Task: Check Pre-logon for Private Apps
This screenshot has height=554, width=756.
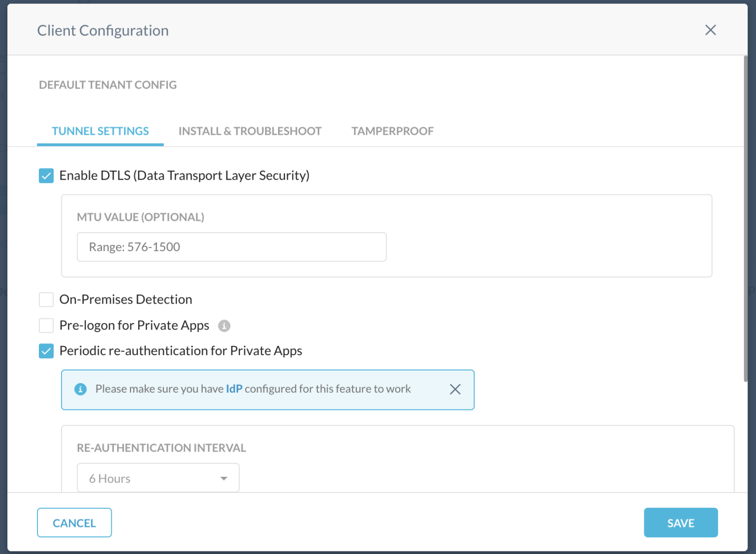Action: 46,325
